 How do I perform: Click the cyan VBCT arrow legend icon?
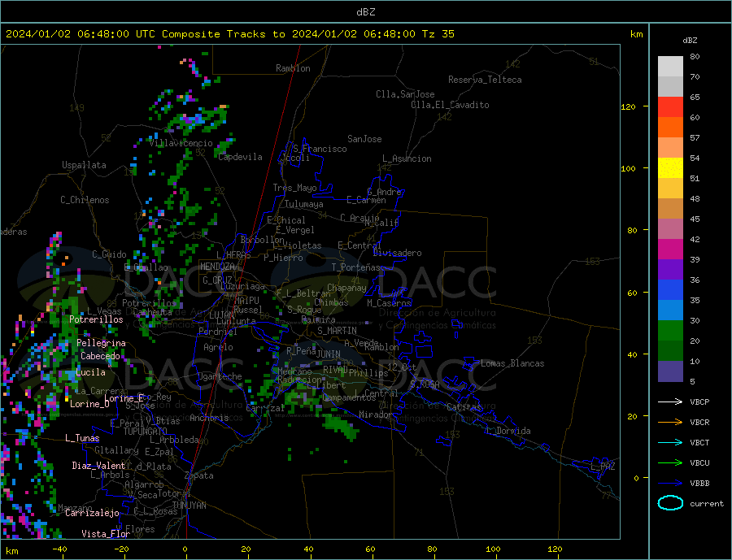click(670, 442)
